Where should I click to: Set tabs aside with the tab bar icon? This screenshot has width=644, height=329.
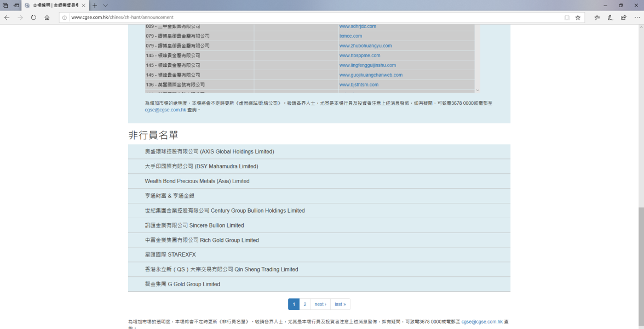[16, 5]
